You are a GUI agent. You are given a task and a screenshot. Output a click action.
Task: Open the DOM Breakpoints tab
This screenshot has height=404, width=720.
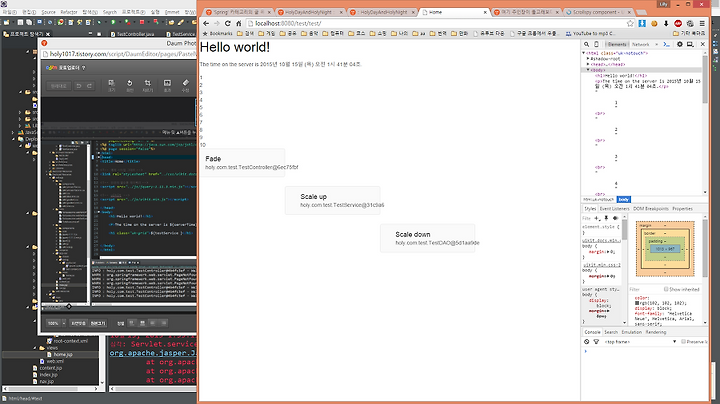[651, 208]
